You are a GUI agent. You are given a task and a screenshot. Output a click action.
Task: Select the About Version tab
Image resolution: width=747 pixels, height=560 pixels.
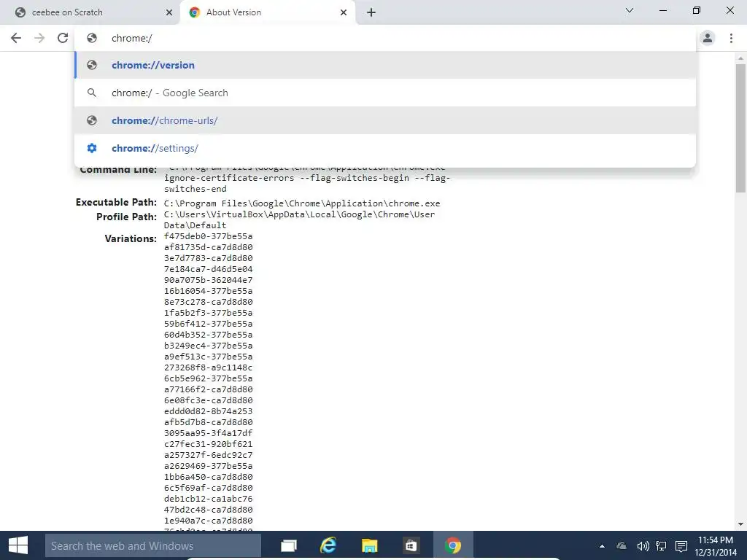pos(267,12)
